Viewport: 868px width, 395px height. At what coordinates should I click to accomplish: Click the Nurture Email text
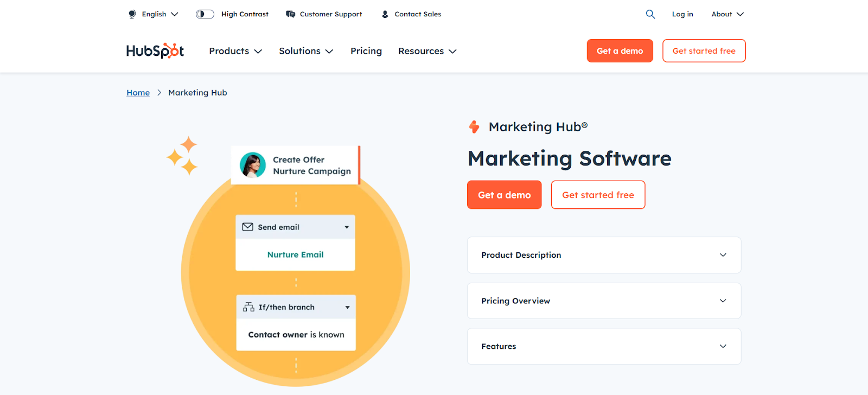pyautogui.click(x=296, y=254)
